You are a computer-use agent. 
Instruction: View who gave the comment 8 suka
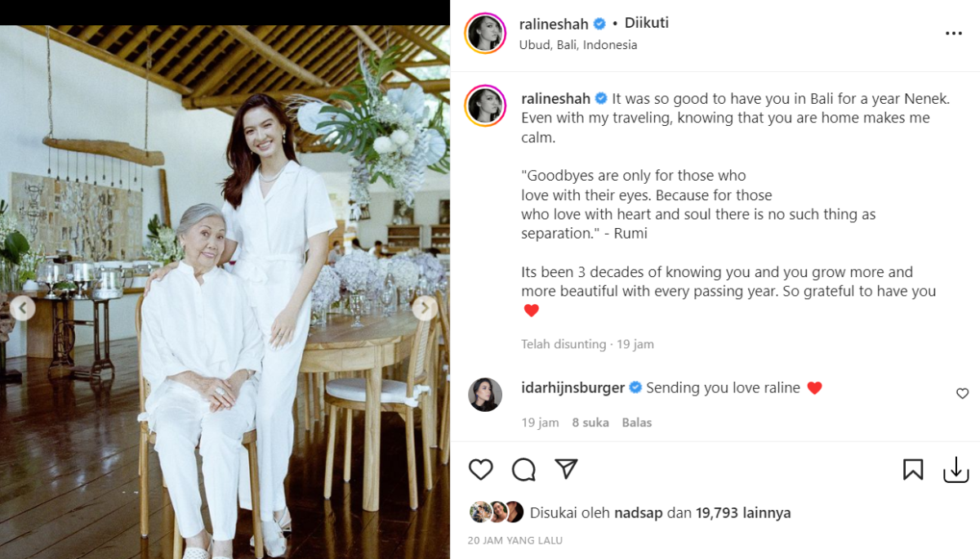[x=590, y=423]
